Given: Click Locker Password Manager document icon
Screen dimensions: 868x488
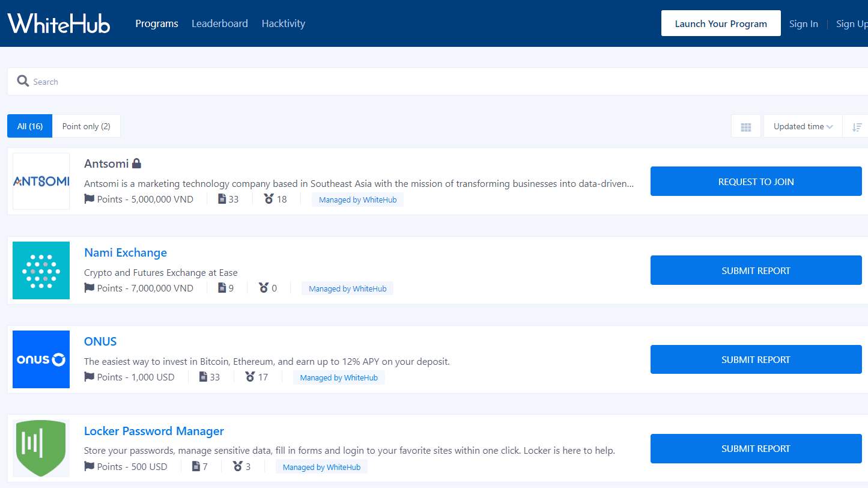Looking at the screenshot, I should click(x=196, y=466).
